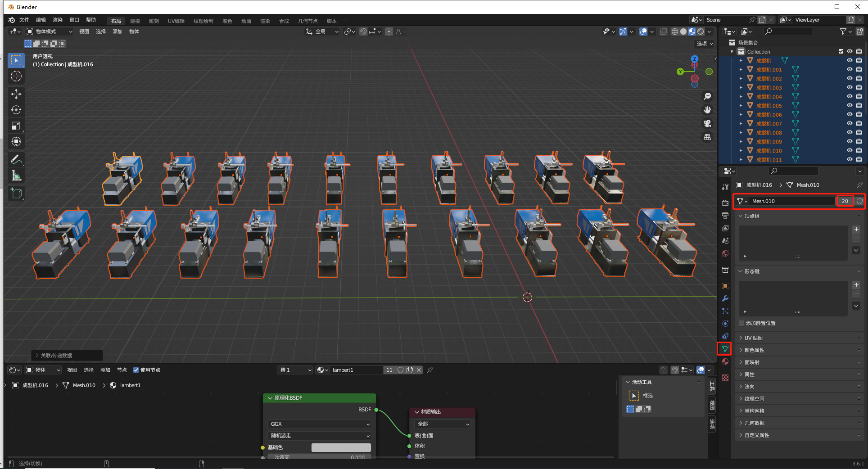The image size is (868, 469).
Task: Open the 物体模式 mode dropdown
Action: (49, 32)
